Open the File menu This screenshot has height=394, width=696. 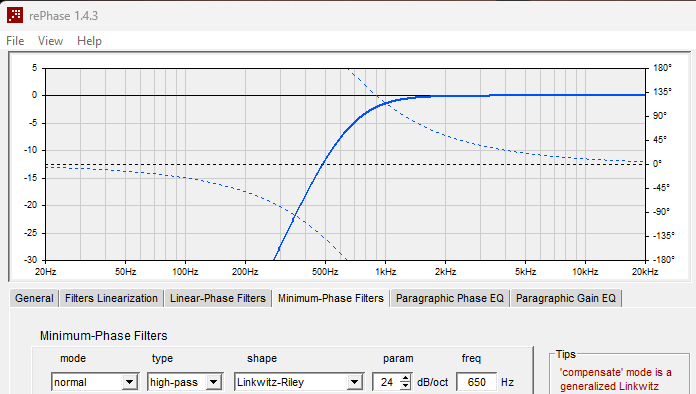coord(15,41)
